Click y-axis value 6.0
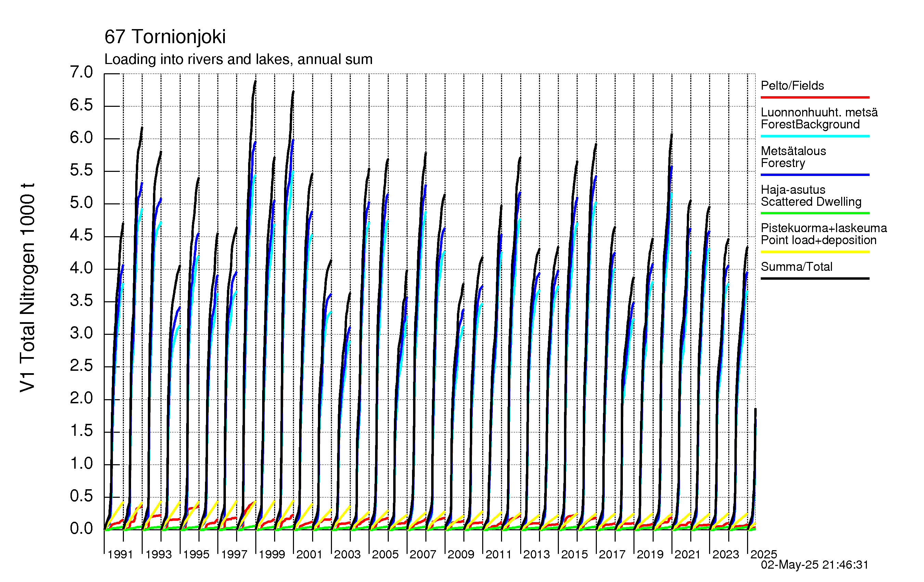This screenshot has height=582, width=924. point(81,138)
